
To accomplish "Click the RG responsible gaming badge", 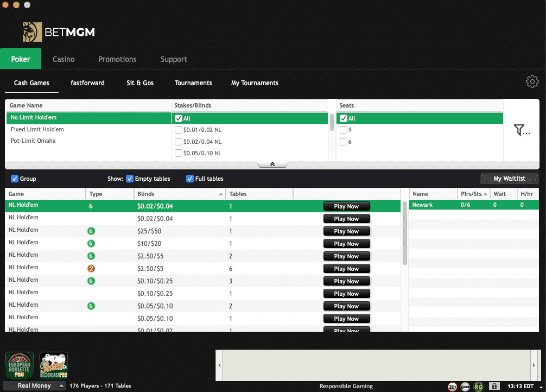I will pyautogui.click(x=479, y=387).
